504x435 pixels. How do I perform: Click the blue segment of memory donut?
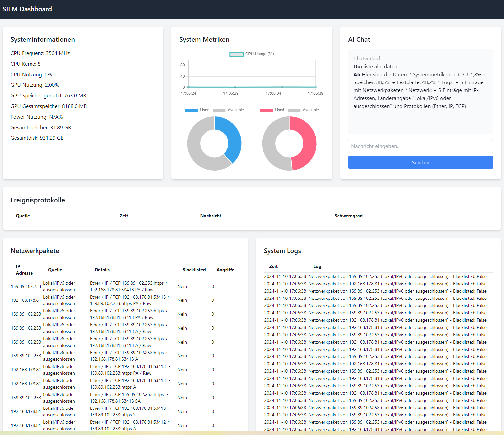pyautogui.click(x=234, y=137)
